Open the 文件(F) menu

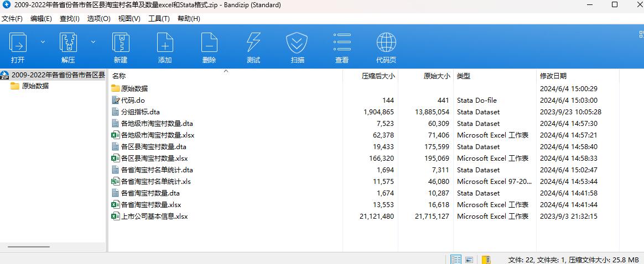coord(12,18)
